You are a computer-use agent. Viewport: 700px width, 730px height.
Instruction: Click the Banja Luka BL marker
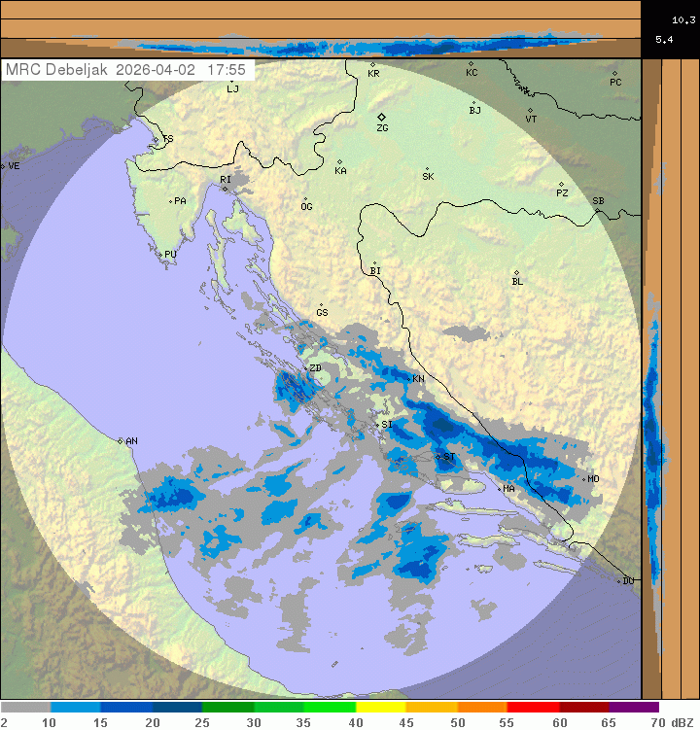click(516, 273)
